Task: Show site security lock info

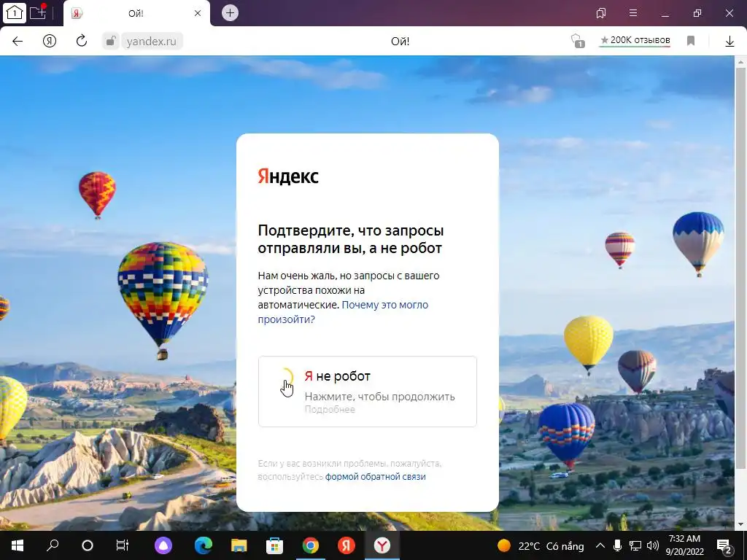Action: click(x=110, y=42)
